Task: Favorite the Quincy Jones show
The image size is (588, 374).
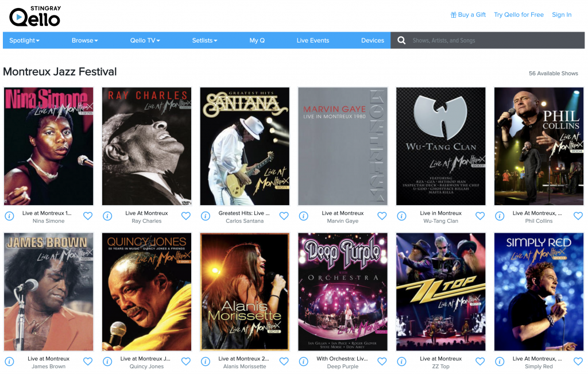Action: [x=186, y=361]
